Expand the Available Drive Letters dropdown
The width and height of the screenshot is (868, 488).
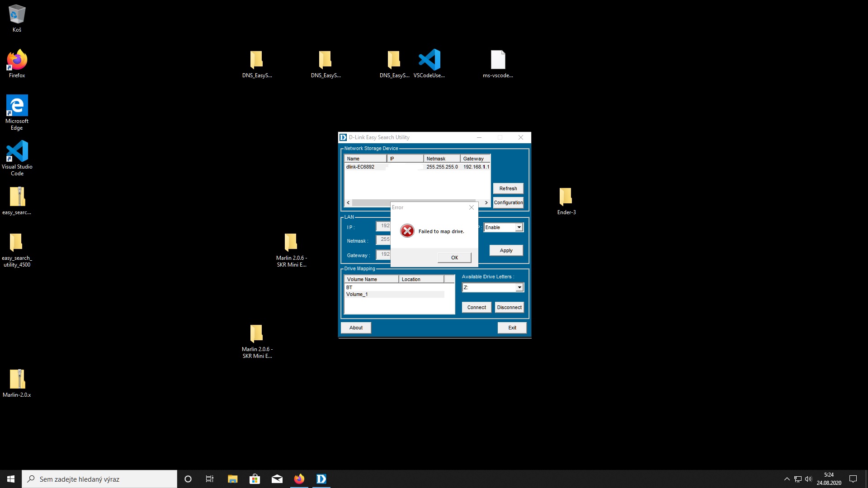[519, 287]
